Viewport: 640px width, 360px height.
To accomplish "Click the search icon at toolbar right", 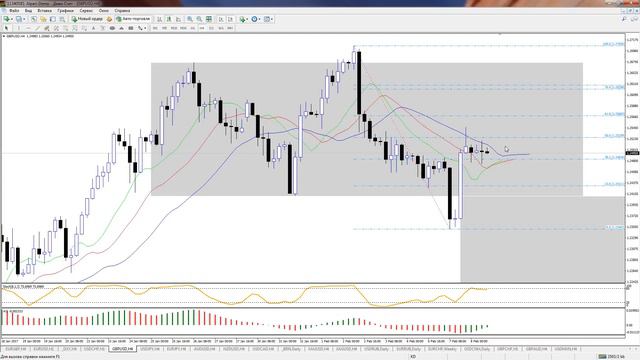I will pos(624,19).
